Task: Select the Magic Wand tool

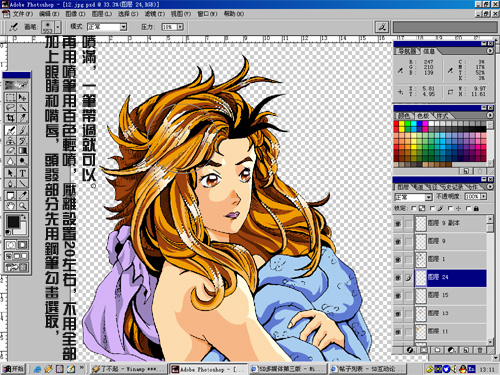Action: [22, 108]
